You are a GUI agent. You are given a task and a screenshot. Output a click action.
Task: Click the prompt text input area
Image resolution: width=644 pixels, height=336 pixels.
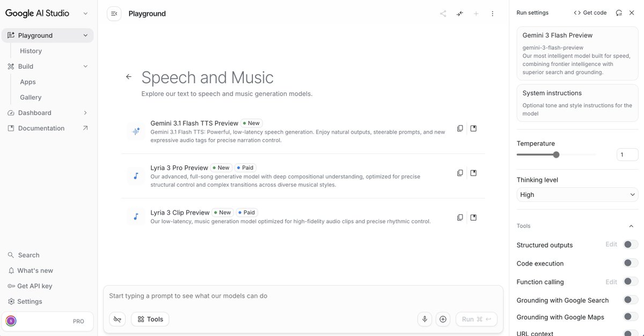(x=303, y=296)
